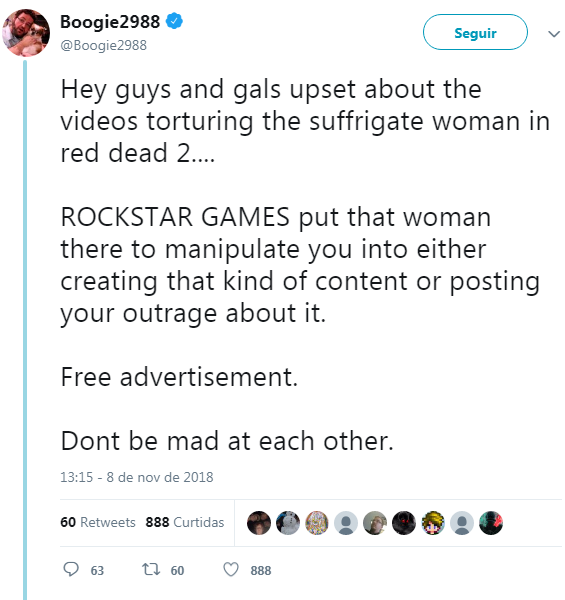View the list of 888 Curtidas

(x=185, y=522)
